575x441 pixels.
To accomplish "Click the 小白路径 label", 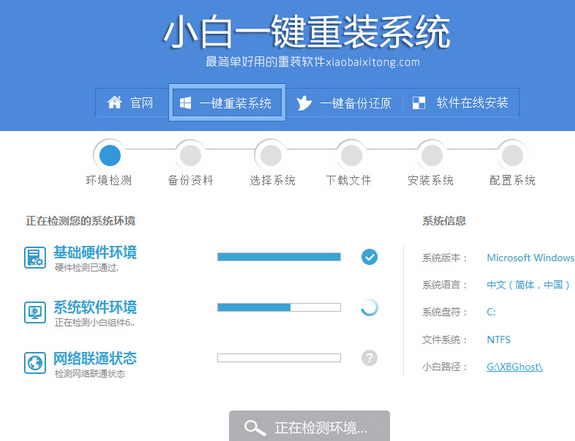I will (444, 367).
